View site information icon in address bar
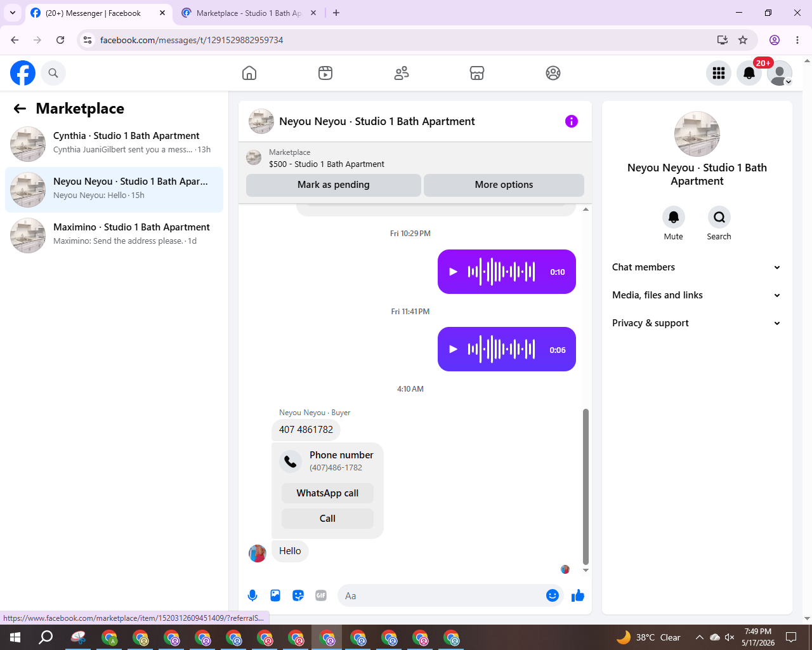This screenshot has width=812, height=650. pos(88,40)
